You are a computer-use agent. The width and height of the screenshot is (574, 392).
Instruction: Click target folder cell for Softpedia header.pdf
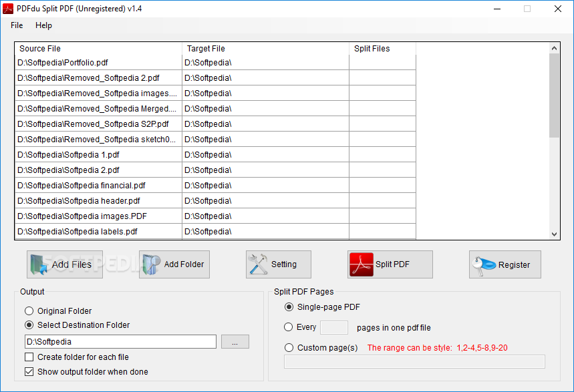266,201
